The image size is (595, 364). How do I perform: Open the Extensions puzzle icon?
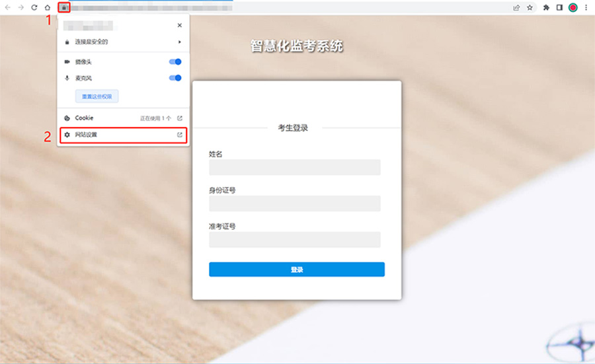click(546, 7)
